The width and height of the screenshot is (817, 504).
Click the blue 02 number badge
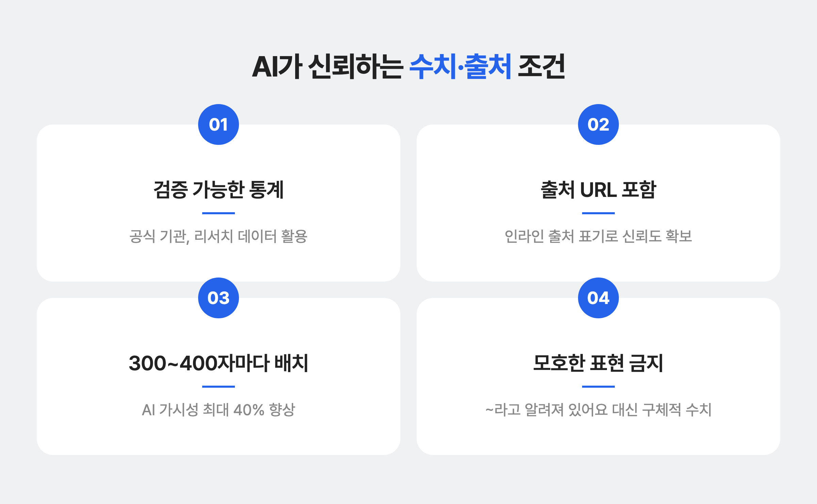[x=598, y=124]
